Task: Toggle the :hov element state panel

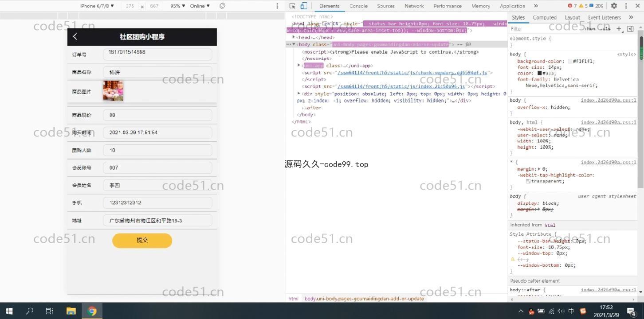Action: (x=590, y=29)
